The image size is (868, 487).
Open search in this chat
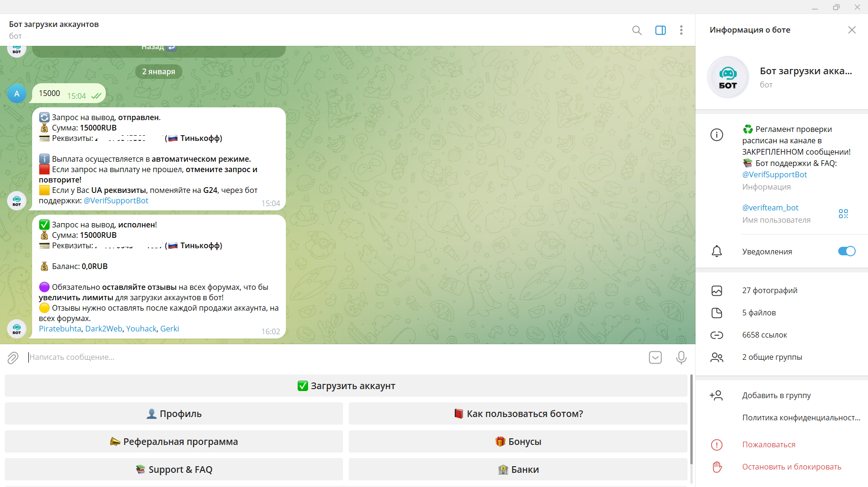(636, 30)
